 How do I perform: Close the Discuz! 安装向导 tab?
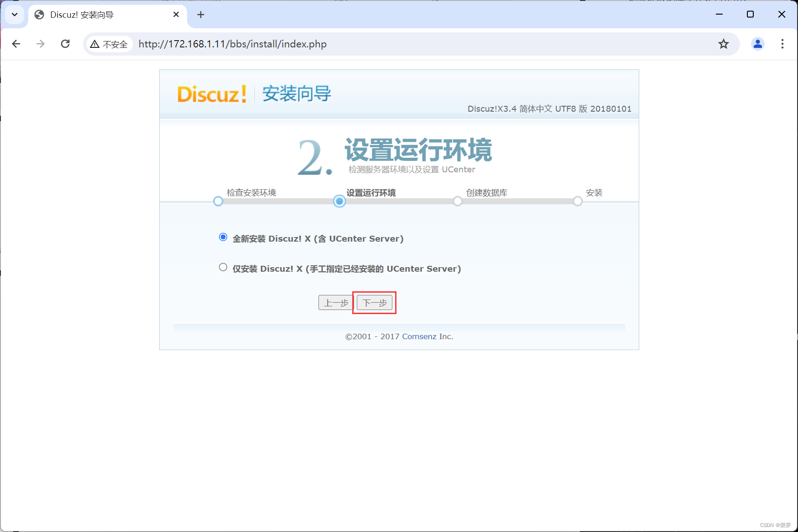(x=176, y=15)
